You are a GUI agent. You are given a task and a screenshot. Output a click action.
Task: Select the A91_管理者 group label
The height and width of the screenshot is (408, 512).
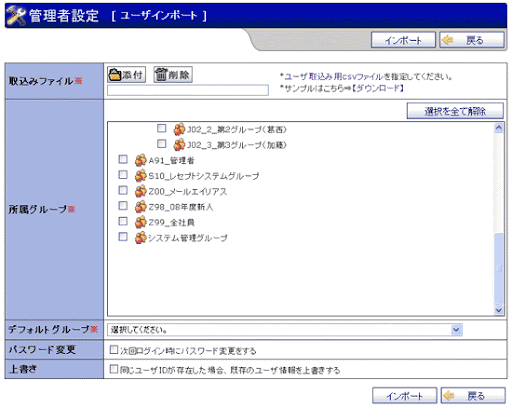click(x=171, y=161)
